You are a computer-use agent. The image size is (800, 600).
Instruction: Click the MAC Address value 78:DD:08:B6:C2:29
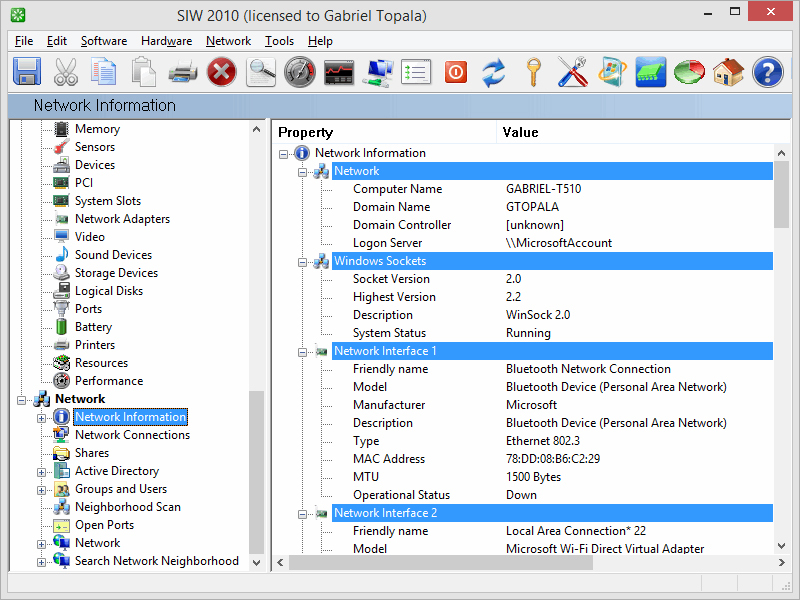pyautogui.click(x=553, y=459)
